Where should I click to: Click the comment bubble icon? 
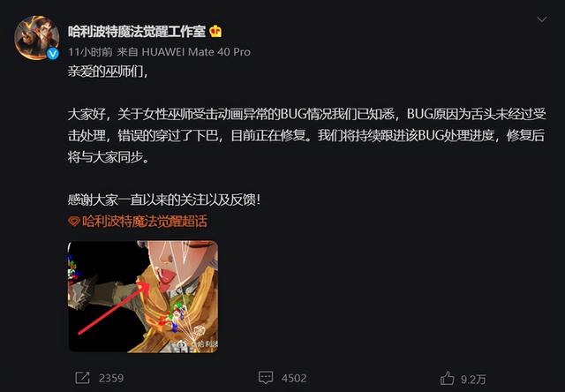266,378
